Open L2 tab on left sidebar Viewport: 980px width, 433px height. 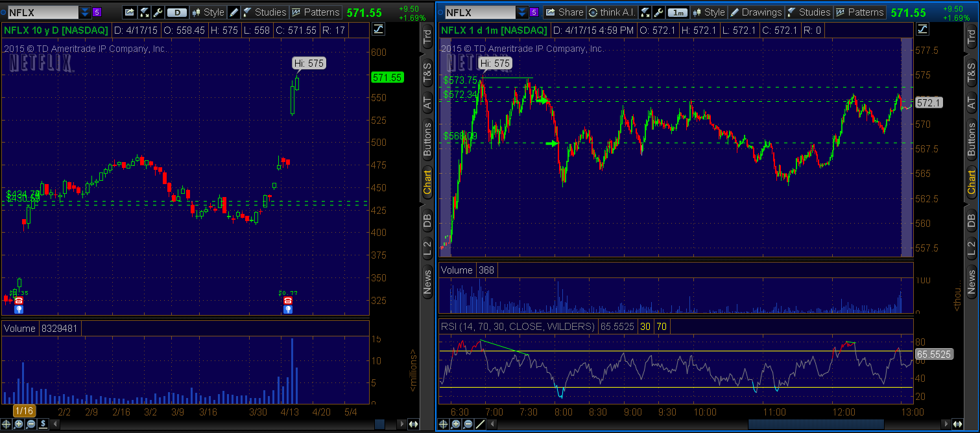click(427, 247)
